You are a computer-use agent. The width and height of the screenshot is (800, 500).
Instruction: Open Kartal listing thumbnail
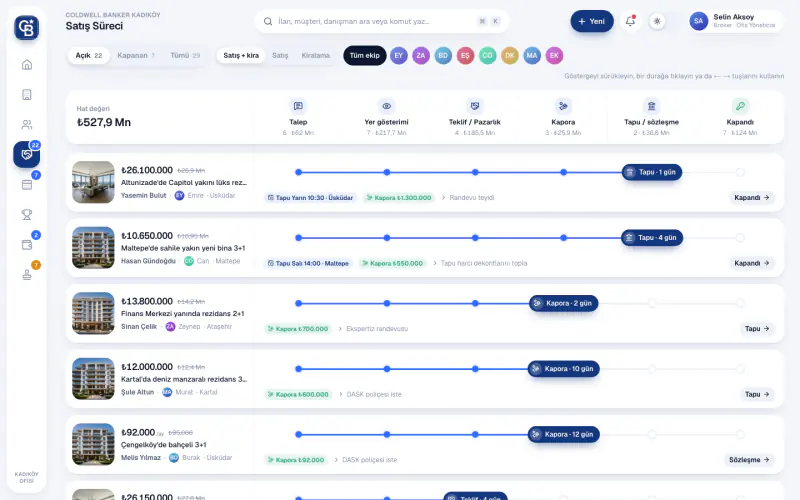click(93, 379)
